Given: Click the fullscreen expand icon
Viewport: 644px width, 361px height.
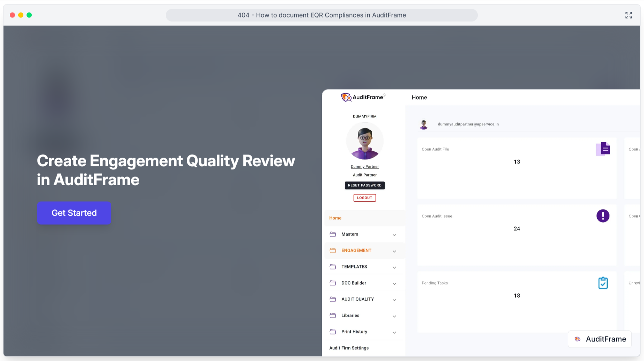Looking at the screenshot, I should point(629,15).
